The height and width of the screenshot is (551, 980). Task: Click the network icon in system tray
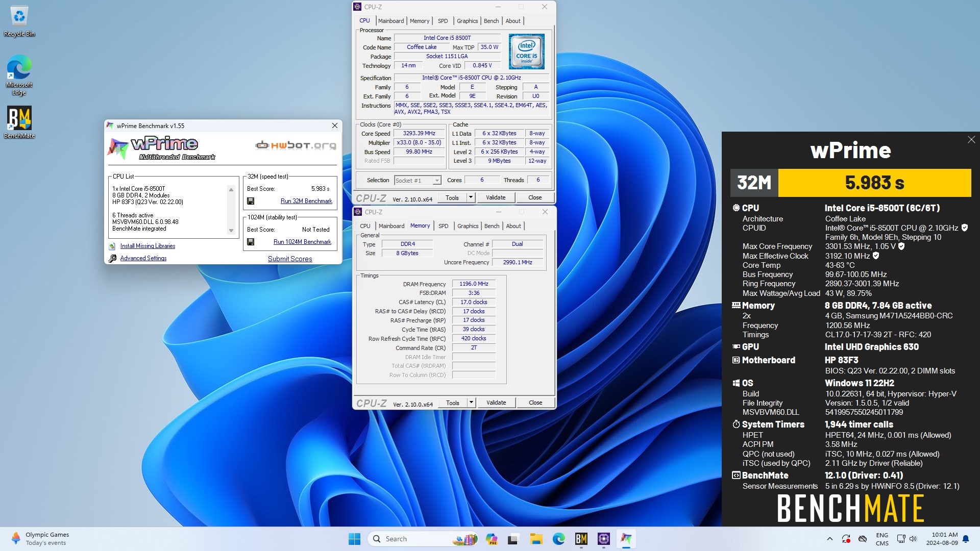coord(901,539)
